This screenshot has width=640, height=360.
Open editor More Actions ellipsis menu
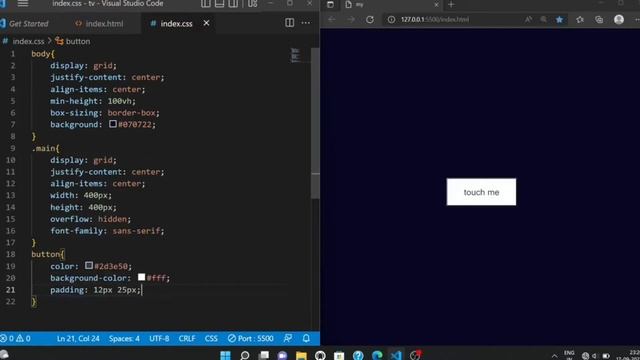pos(305,23)
